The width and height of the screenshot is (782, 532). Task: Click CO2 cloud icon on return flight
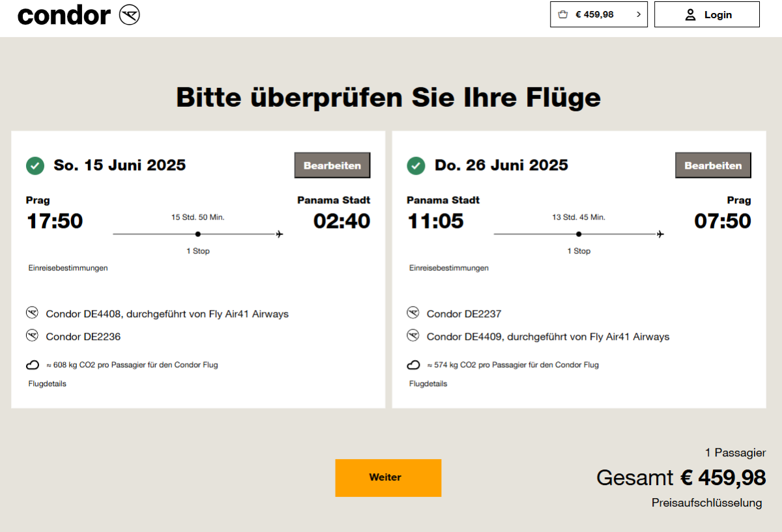pos(413,365)
